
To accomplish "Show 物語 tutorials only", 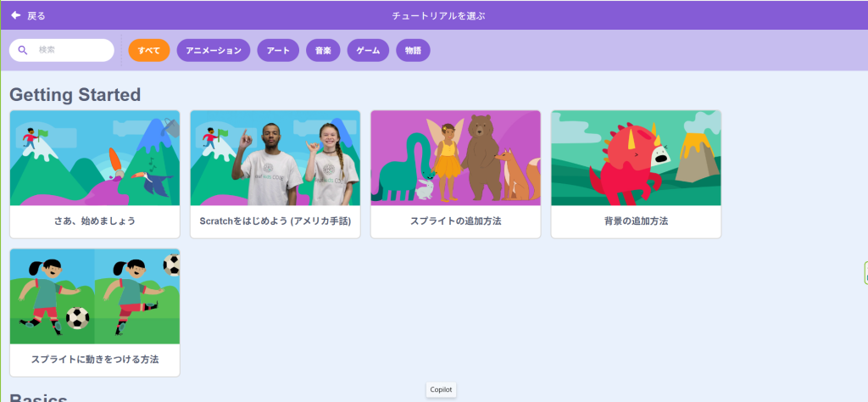I will click(413, 51).
